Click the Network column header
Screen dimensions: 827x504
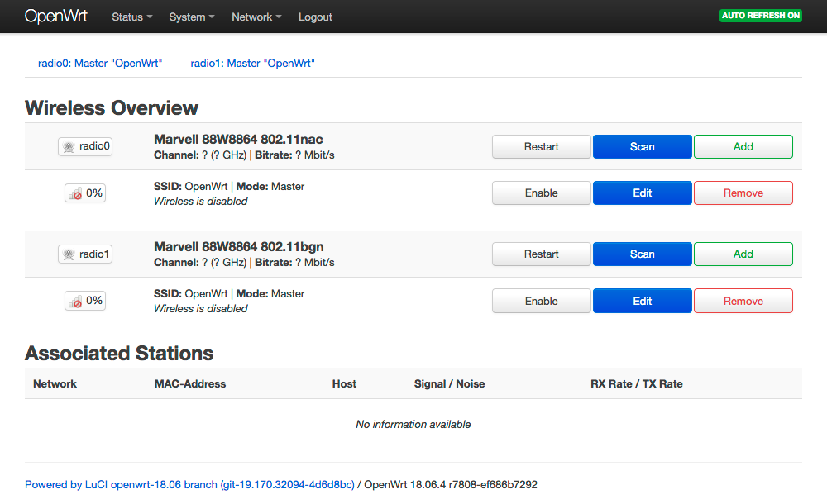[x=55, y=384]
